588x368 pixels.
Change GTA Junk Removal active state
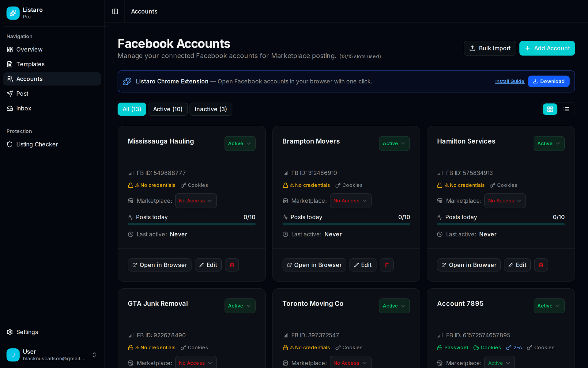pos(240,306)
